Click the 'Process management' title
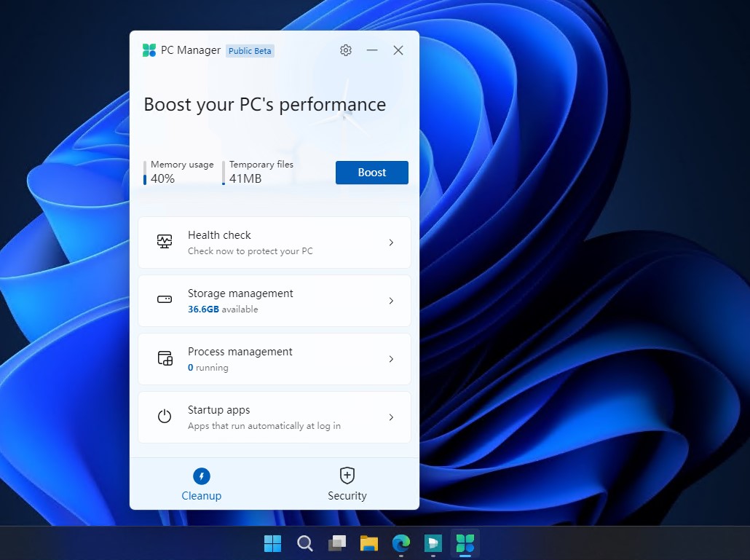This screenshot has width=750, height=560. coord(240,352)
